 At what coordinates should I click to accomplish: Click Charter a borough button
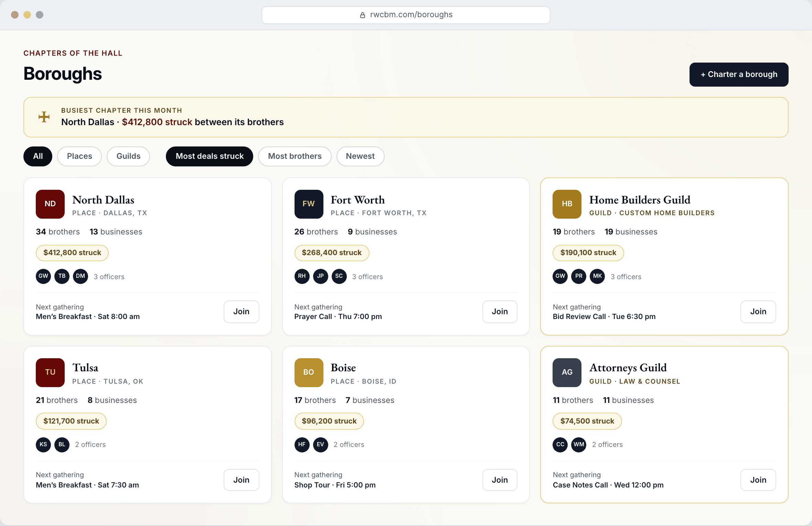[x=739, y=75]
